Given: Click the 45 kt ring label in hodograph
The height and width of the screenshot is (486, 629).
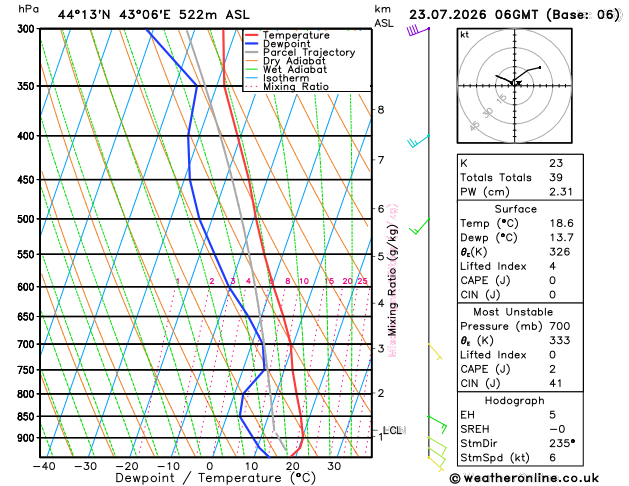Looking at the screenshot, I should click(475, 126).
